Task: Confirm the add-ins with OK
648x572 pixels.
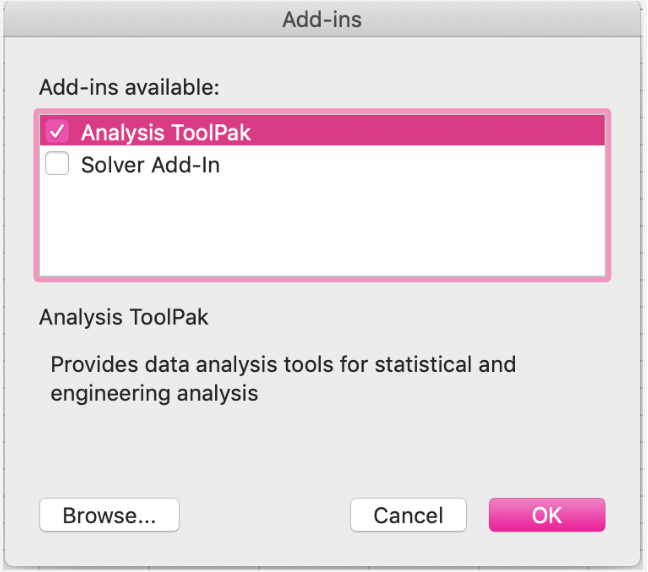Action: coord(547,515)
